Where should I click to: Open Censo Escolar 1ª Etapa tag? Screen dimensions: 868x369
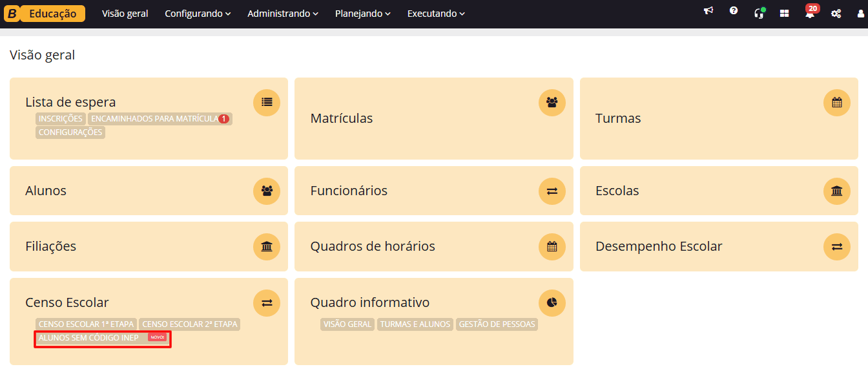click(86, 324)
